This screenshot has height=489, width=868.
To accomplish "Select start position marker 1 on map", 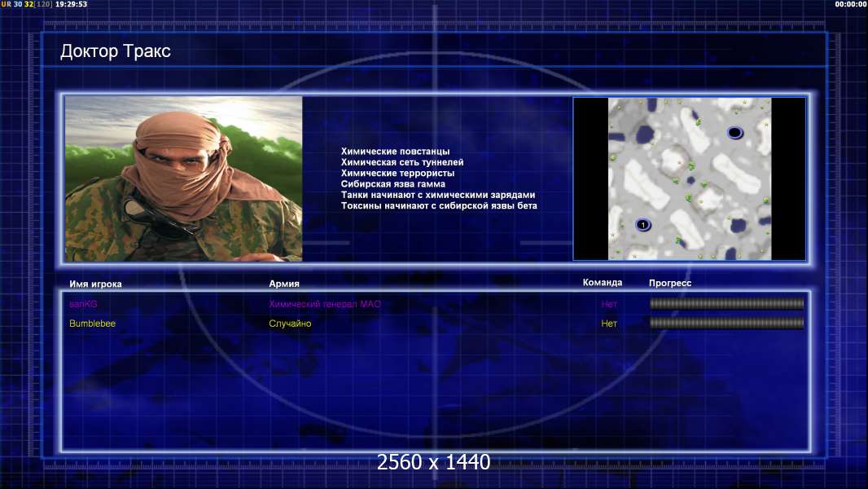I will pos(642,225).
